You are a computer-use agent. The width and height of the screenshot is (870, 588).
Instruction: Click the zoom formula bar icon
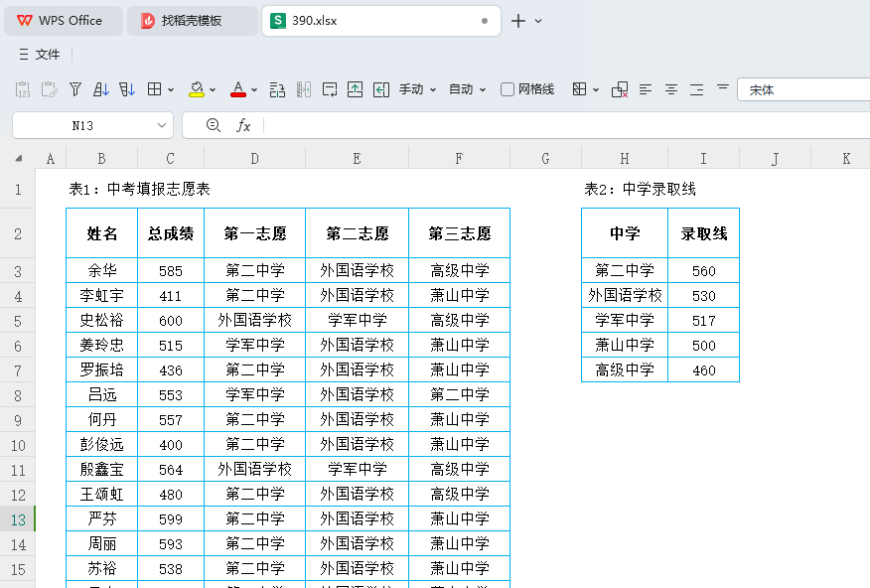[214, 125]
